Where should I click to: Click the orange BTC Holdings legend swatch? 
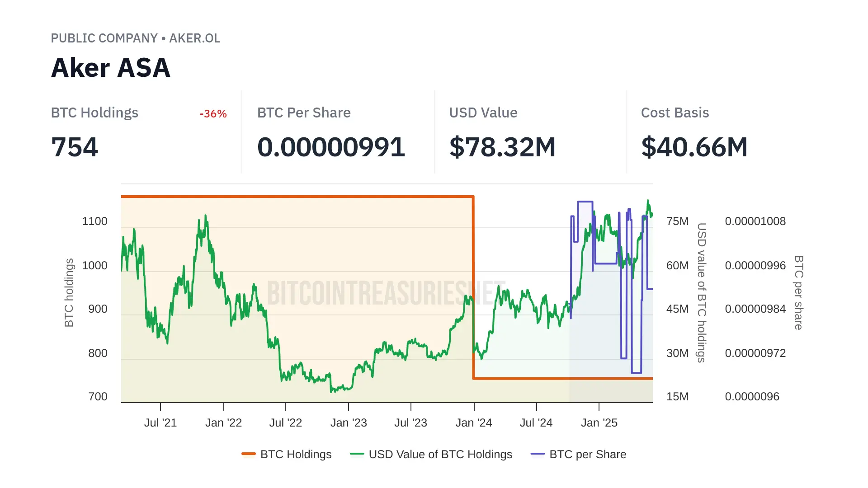coord(249,454)
